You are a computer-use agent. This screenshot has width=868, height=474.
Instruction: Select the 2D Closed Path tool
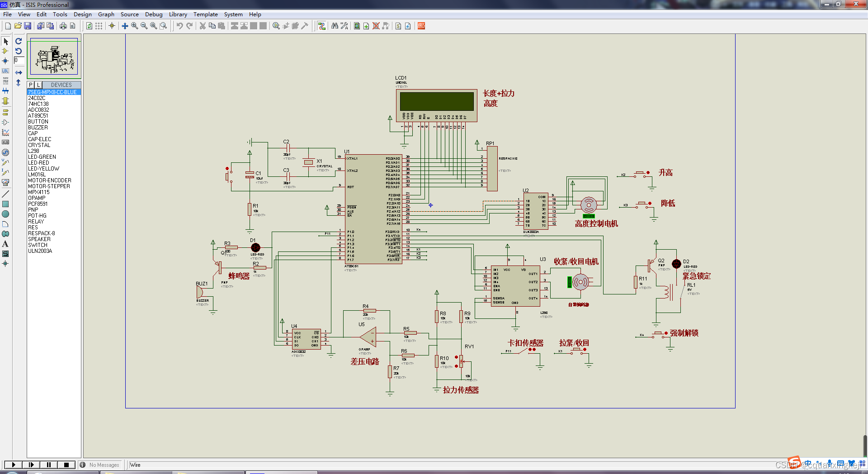pos(5,234)
